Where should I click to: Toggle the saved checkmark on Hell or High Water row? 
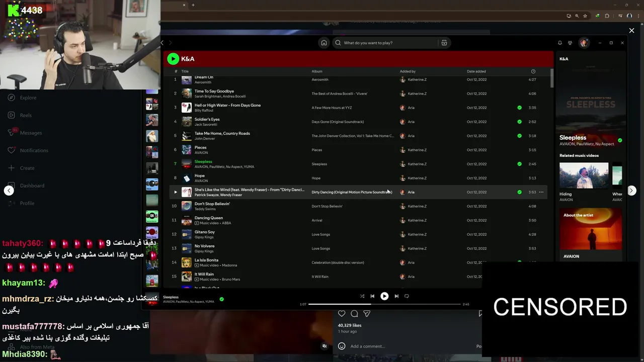[520, 108]
